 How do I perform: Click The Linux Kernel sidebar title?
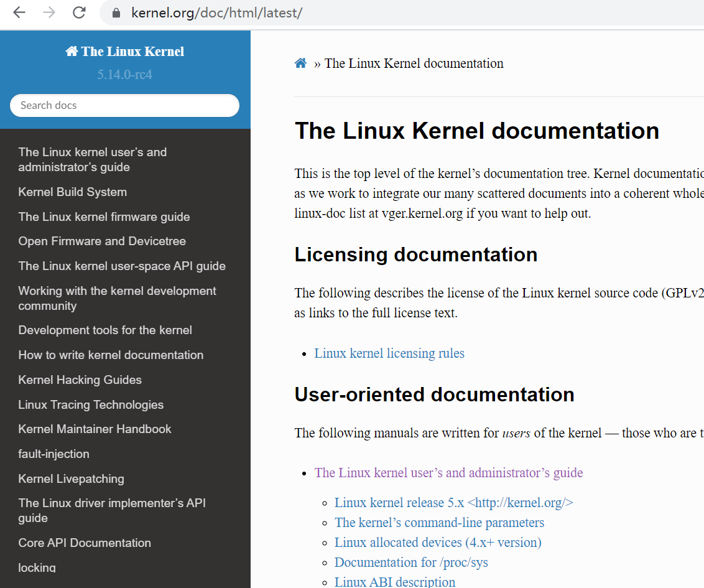tap(125, 52)
